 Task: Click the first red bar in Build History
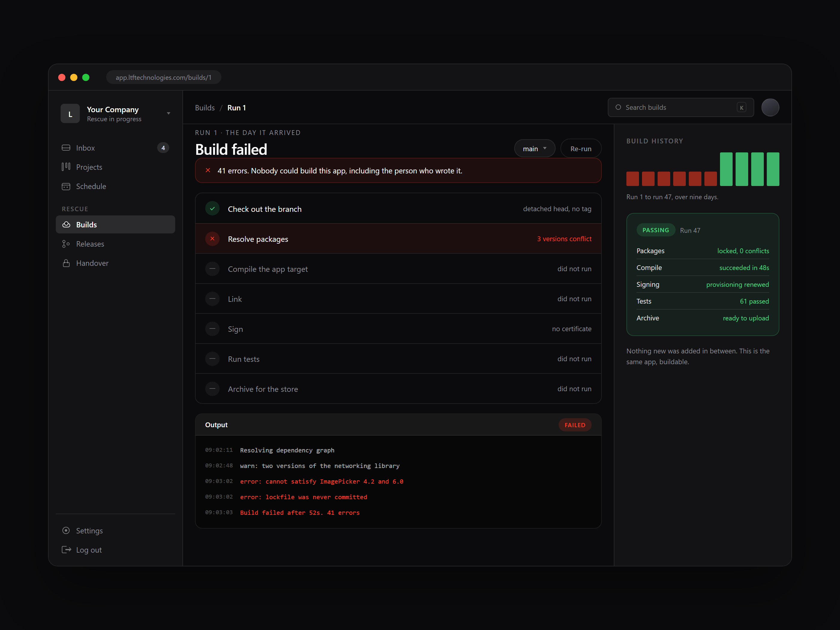(632, 178)
